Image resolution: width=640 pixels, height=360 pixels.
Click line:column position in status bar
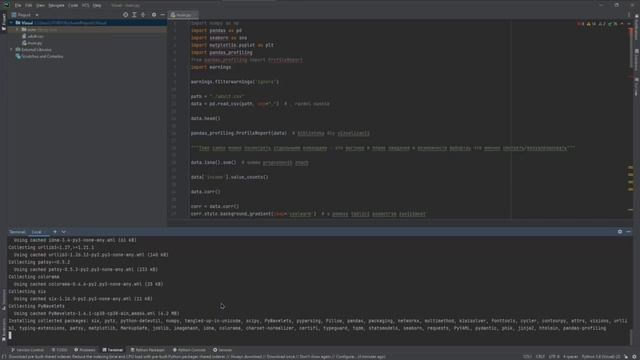coord(527,357)
